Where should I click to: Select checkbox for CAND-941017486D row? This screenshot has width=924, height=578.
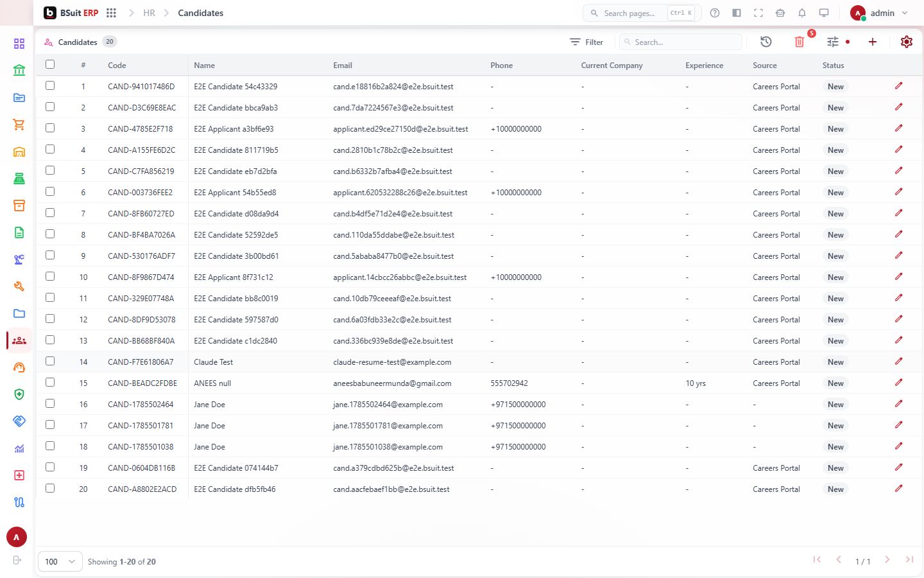[50, 85]
